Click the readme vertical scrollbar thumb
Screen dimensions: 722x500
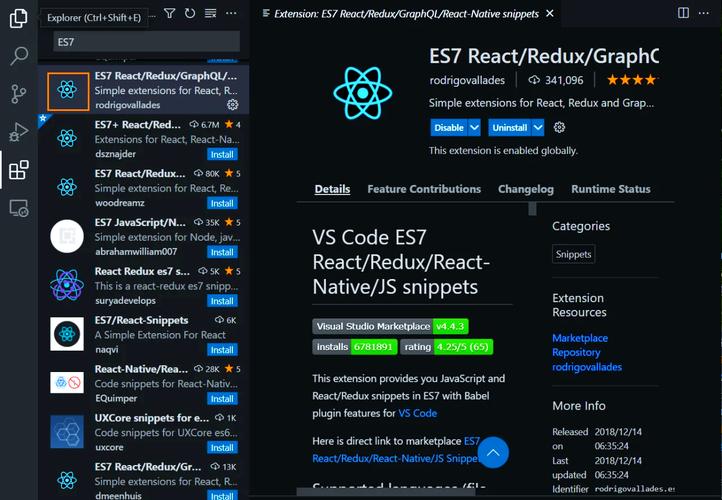pos(532,209)
